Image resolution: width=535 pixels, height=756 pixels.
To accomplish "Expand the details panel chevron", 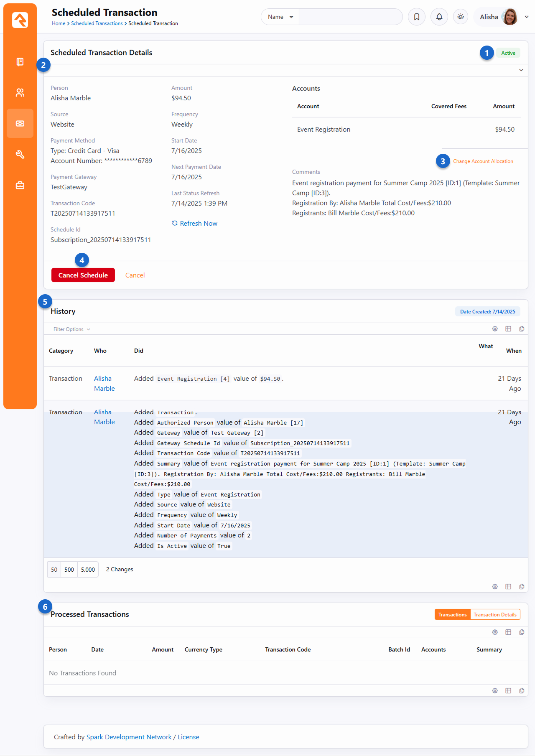I will (x=521, y=70).
